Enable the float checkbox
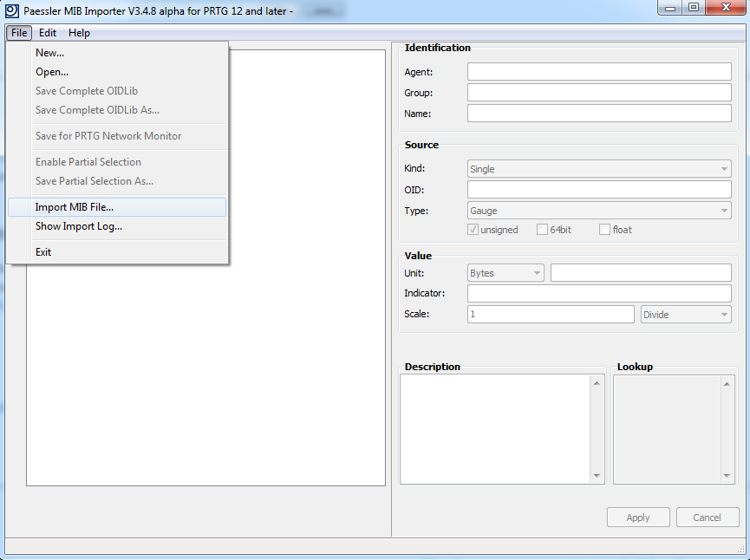This screenshot has width=750, height=560. [604, 230]
